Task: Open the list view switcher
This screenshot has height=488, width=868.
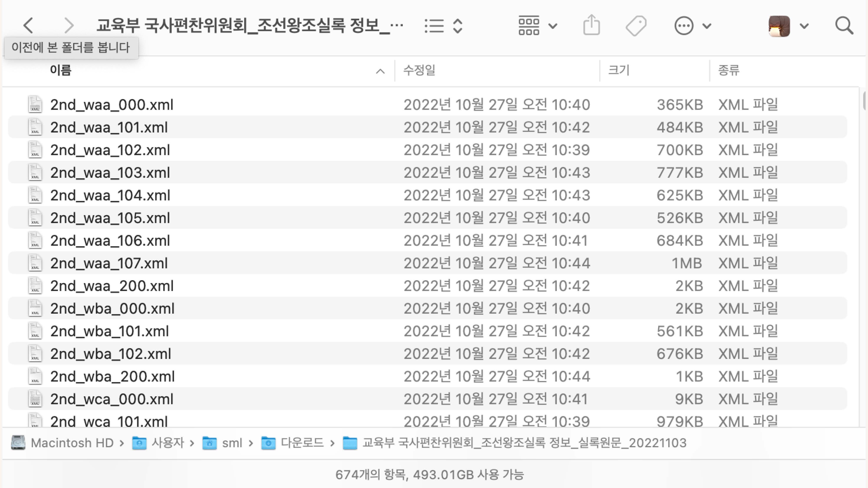Action: click(443, 26)
